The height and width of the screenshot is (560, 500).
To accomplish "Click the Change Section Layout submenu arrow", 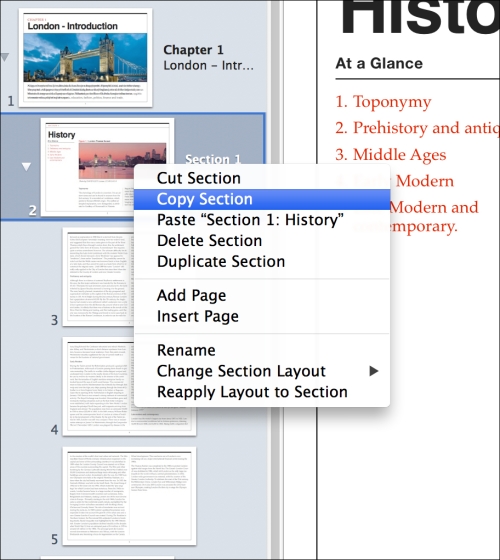I will tap(374, 371).
